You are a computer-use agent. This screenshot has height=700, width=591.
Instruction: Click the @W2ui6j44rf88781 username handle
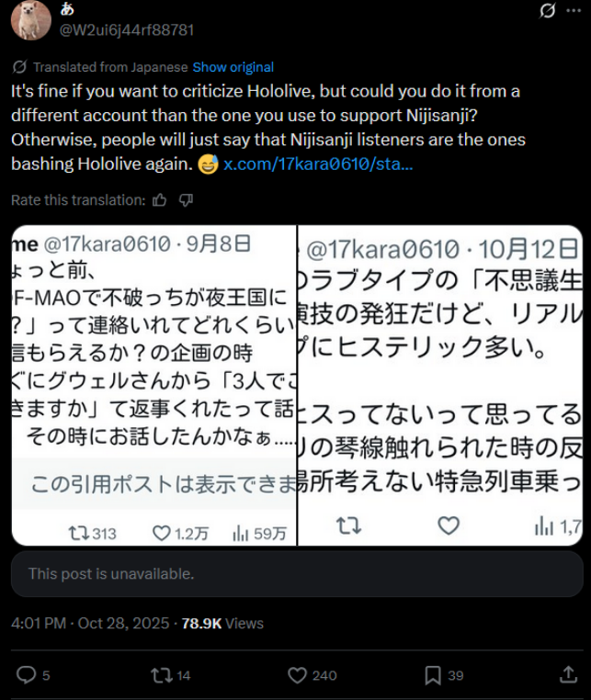click(x=127, y=30)
